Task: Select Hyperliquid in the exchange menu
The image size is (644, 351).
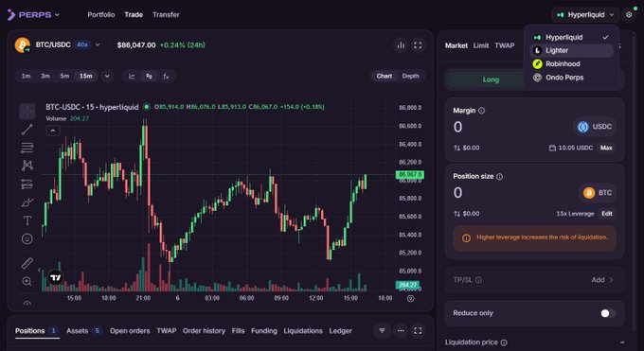Action: coord(572,37)
